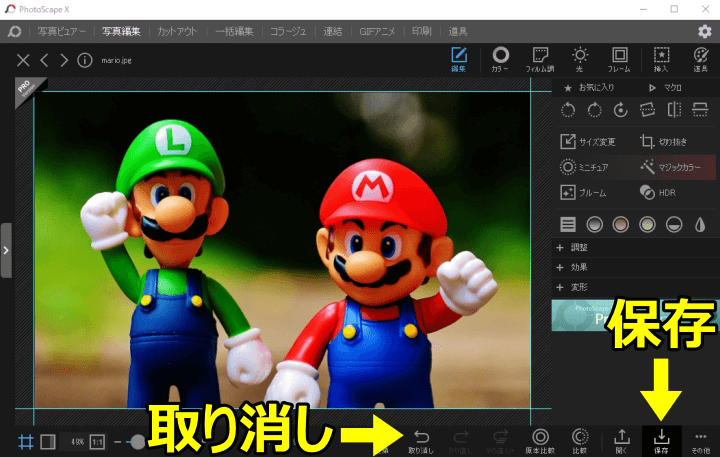Apply ミニチュア miniature effect
Screen dimensions: 720x457
coord(585,167)
